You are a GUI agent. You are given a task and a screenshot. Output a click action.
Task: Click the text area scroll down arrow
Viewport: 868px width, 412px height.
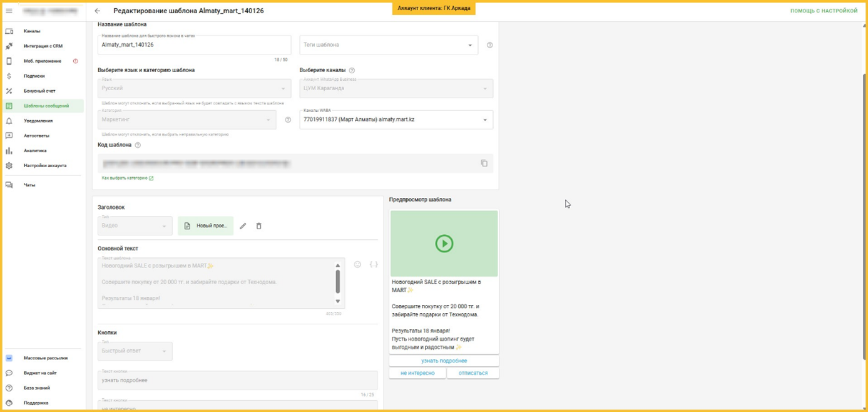click(338, 301)
